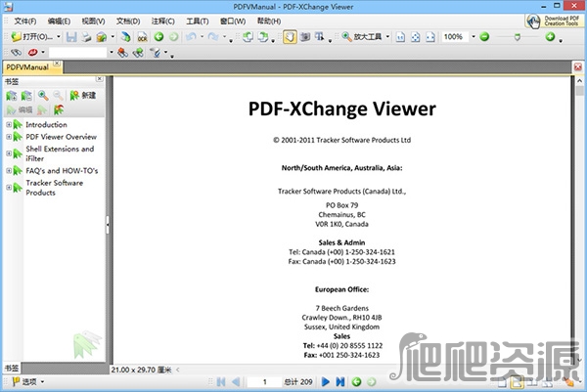Open the 编辑(E) menu
This screenshot has width=587, height=392.
pyautogui.click(x=59, y=22)
